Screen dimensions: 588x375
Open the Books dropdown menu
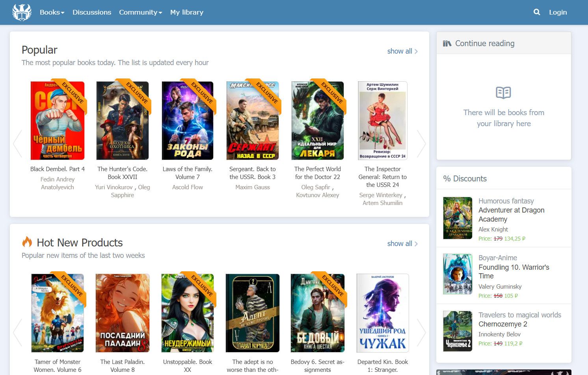coord(52,12)
